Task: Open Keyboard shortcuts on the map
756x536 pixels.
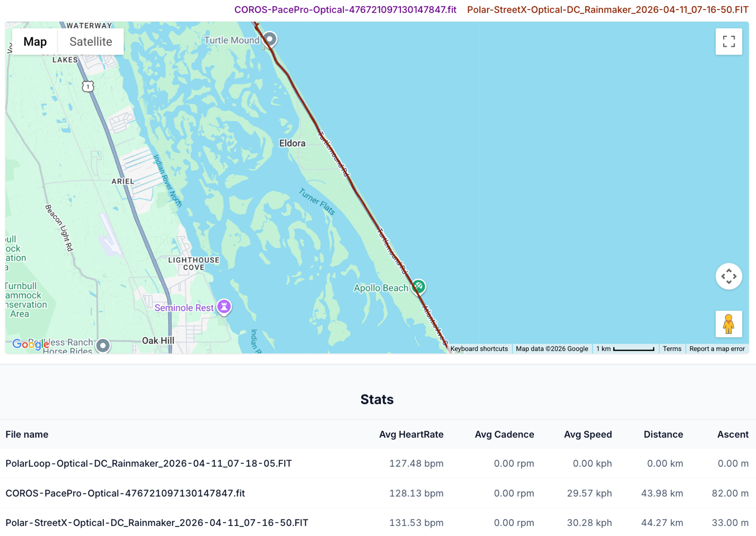Action: [479, 349]
